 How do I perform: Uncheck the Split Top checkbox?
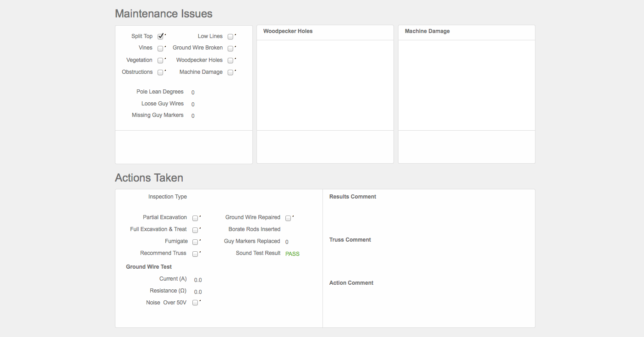coord(160,37)
